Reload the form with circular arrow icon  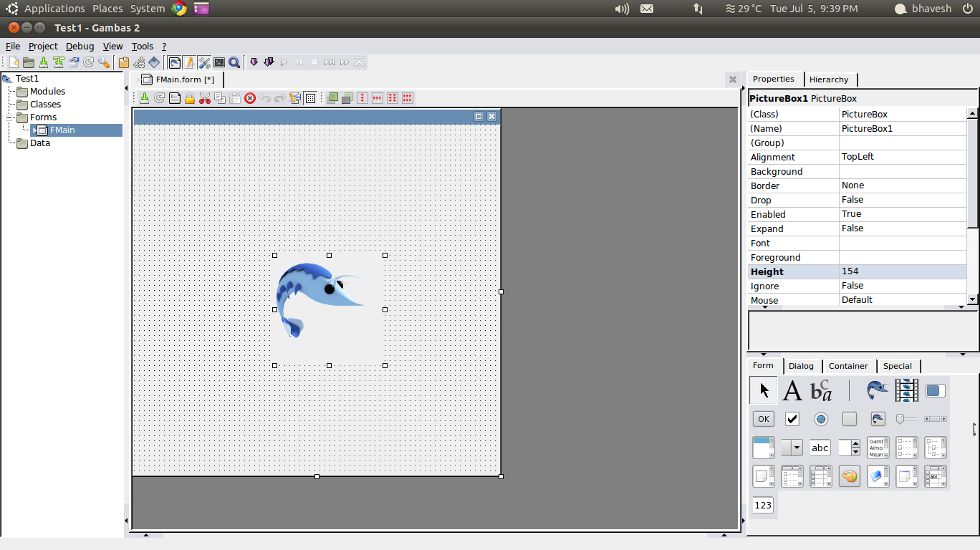coord(160,98)
